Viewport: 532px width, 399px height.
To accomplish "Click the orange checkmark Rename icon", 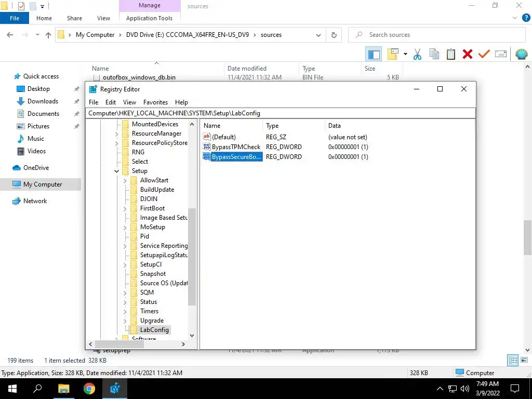I will [484, 54].
